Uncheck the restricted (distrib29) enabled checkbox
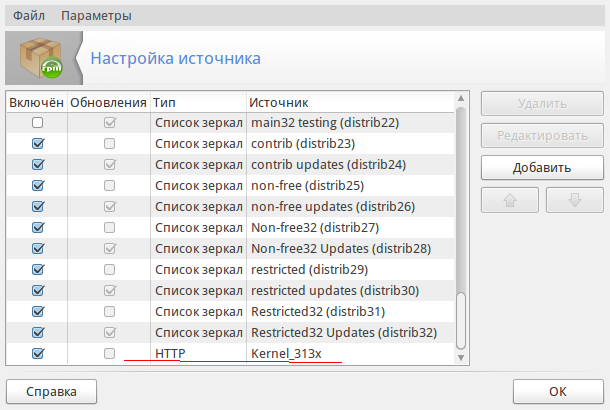Viewport: 610px width, 410px height. click(x=38, y=269)
